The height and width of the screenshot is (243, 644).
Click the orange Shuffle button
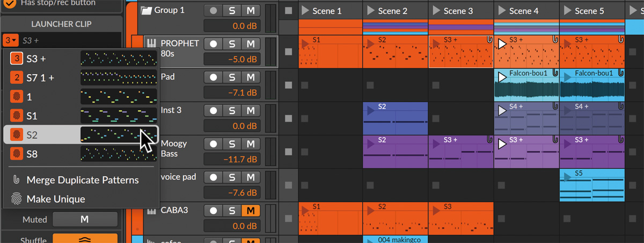click(x=85, y=240)
